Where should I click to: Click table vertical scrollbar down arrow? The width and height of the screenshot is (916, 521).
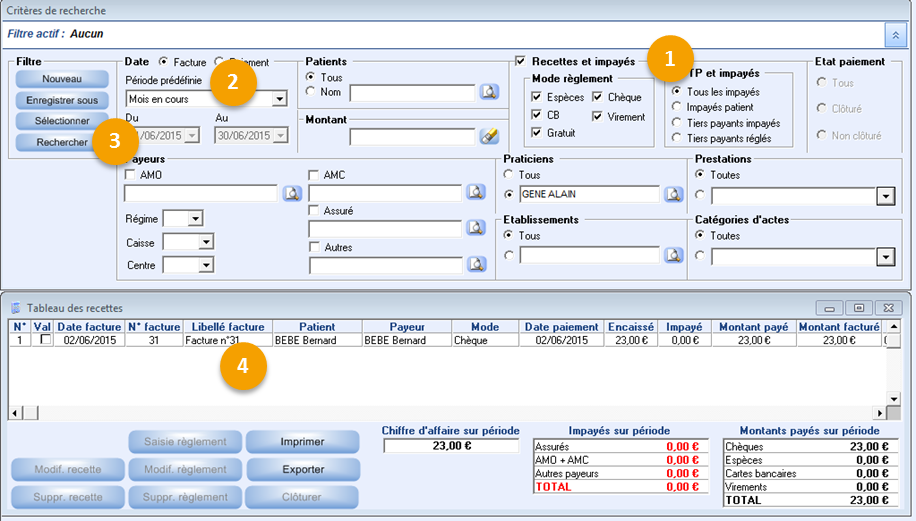tap(893, 398)
